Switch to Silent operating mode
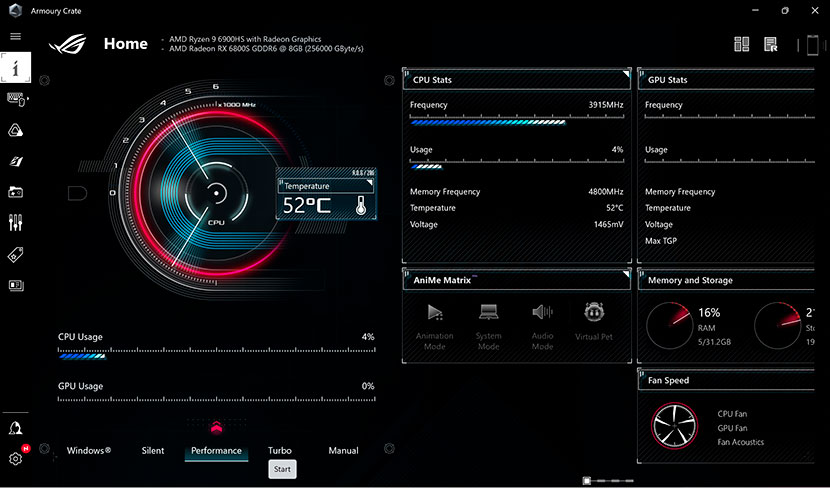Viewport: 830px width, 488px height. point(153,450)
